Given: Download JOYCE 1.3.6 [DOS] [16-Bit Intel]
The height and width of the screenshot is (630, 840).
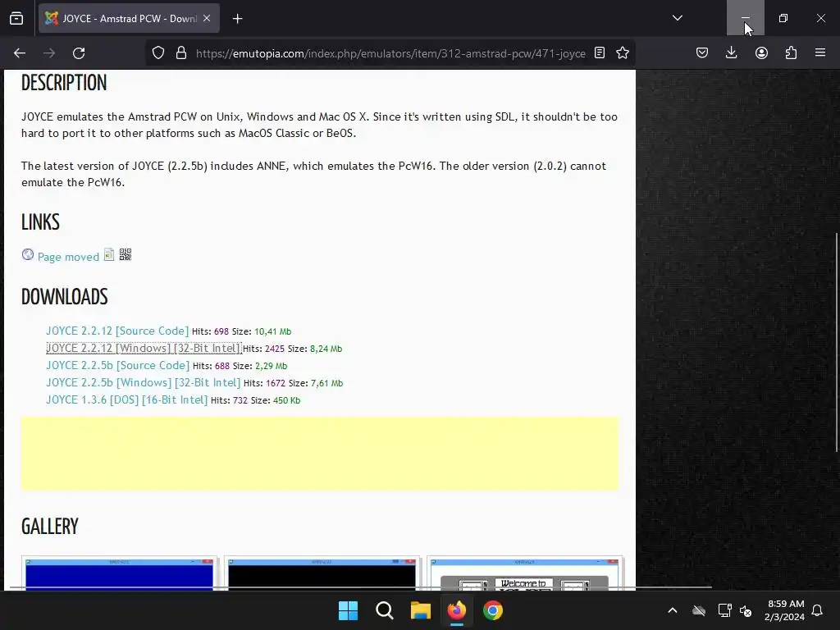Looking at the screenshot, I should pyautogui.click(x=127, y=399).
